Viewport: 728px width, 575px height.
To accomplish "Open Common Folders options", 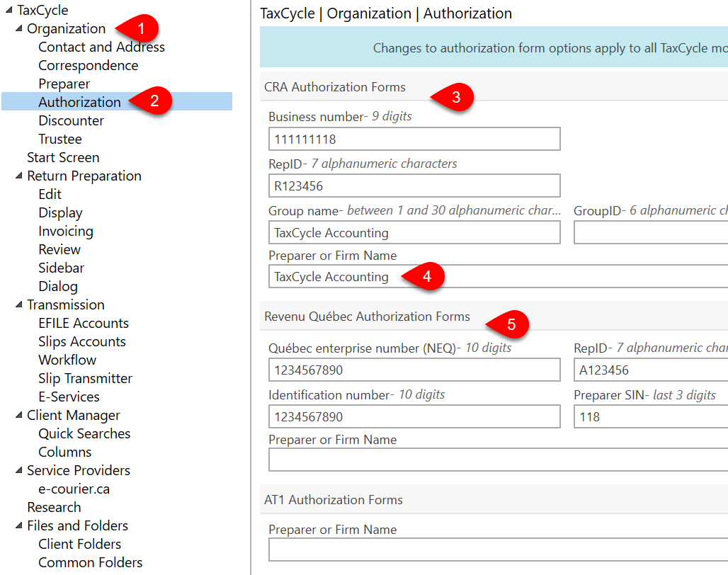I will (x=91, y=562).
